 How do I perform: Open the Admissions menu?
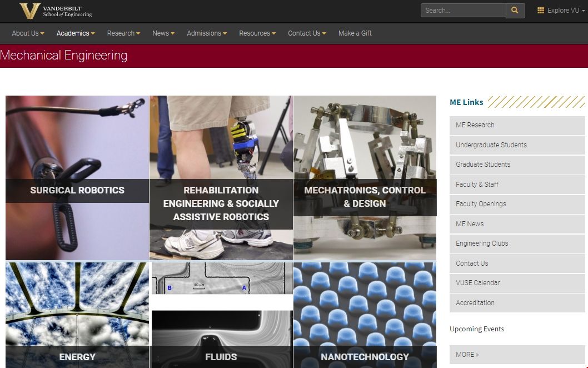[x=207, y=33]
